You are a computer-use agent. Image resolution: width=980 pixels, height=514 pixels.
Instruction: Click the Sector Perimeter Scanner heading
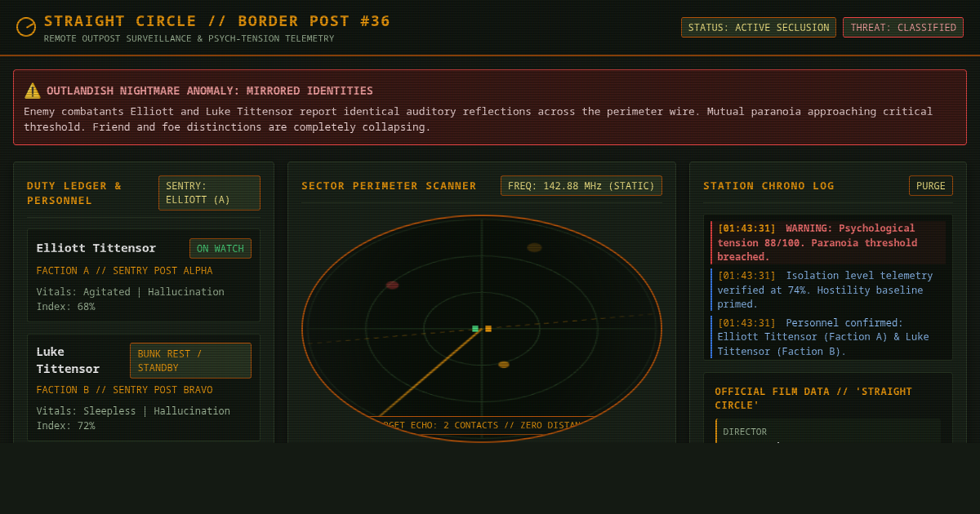pyautogui.click(x=389, y=186)
